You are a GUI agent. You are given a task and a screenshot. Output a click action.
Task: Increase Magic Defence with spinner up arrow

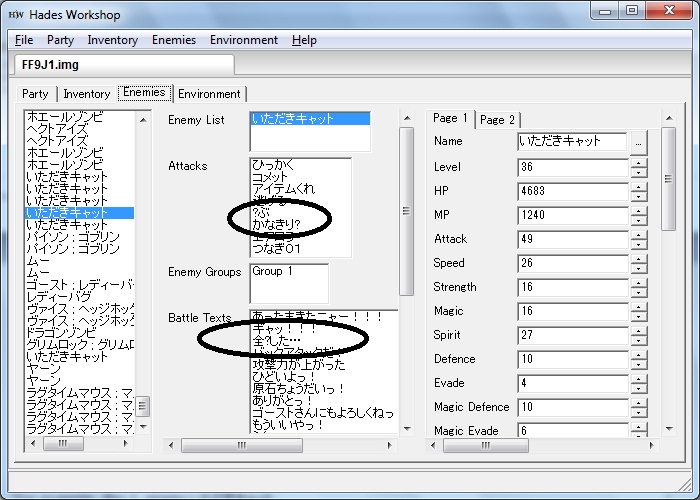pos(639,403)
